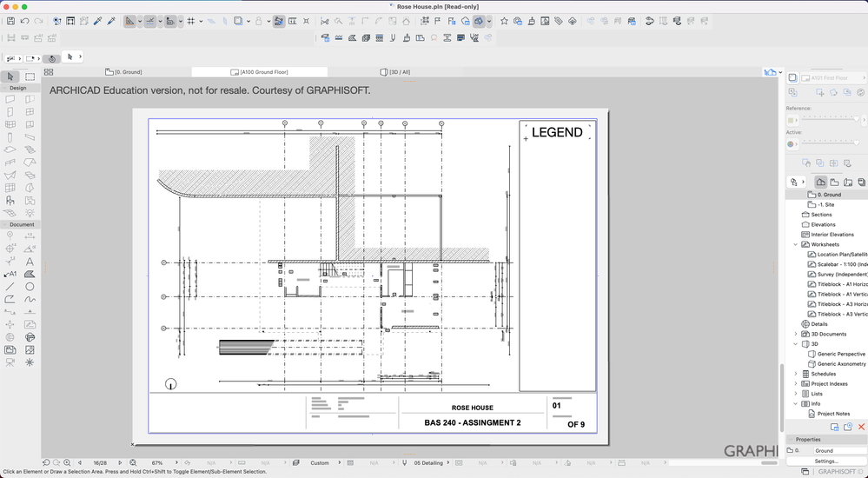The width and height of the screenshot is (868, 478).
Task: Toggle the grid display button
Action: [191, 21]
